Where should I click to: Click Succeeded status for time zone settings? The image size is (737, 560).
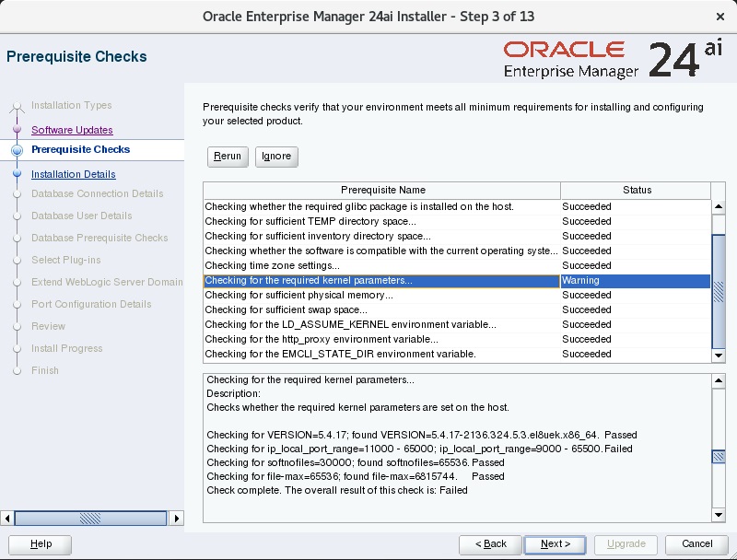point(636,265)
